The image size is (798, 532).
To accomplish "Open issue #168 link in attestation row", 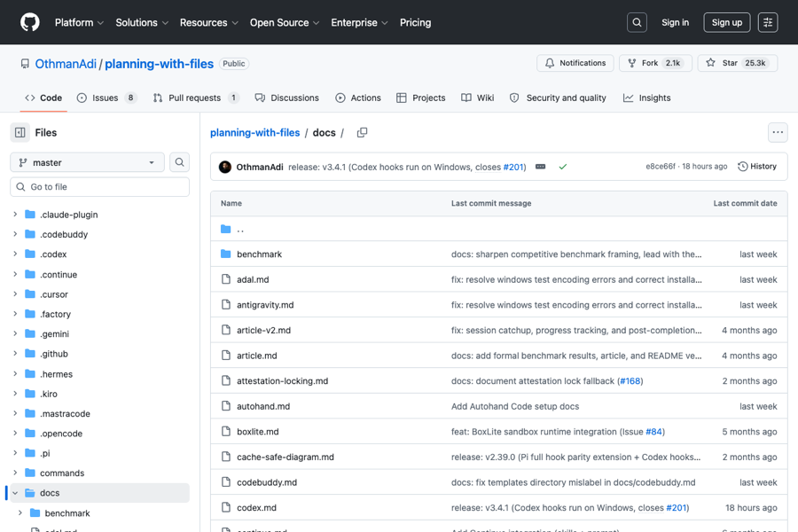I will pyautogui.click(x=630, y=380).
